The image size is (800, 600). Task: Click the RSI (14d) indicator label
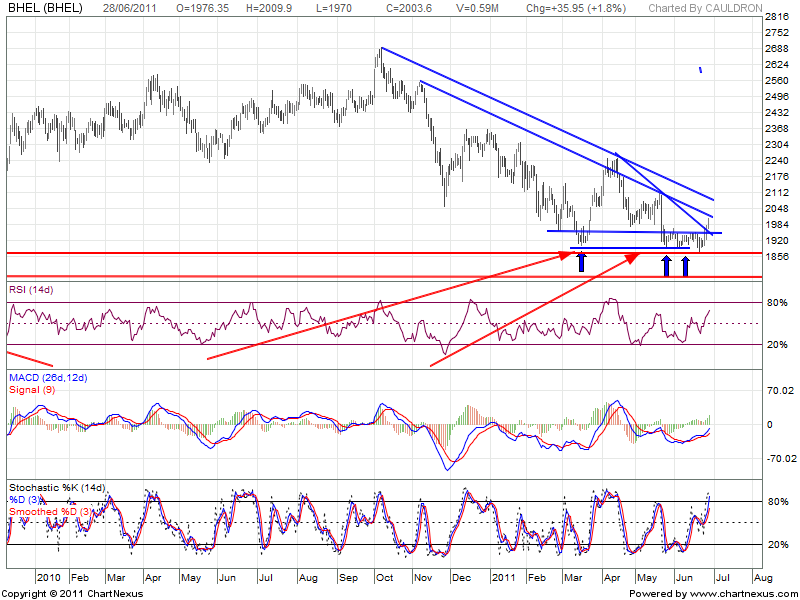click(32, 289)
